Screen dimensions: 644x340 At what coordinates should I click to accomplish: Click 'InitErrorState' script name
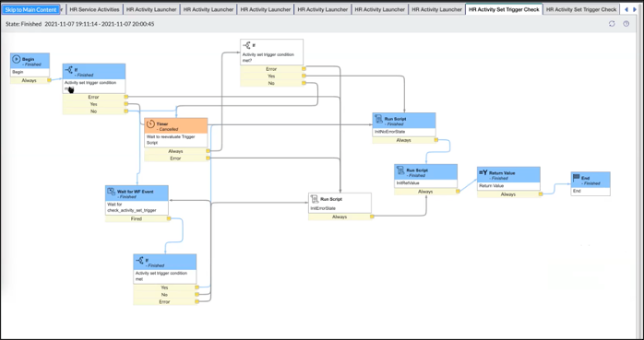pos(323,208)
